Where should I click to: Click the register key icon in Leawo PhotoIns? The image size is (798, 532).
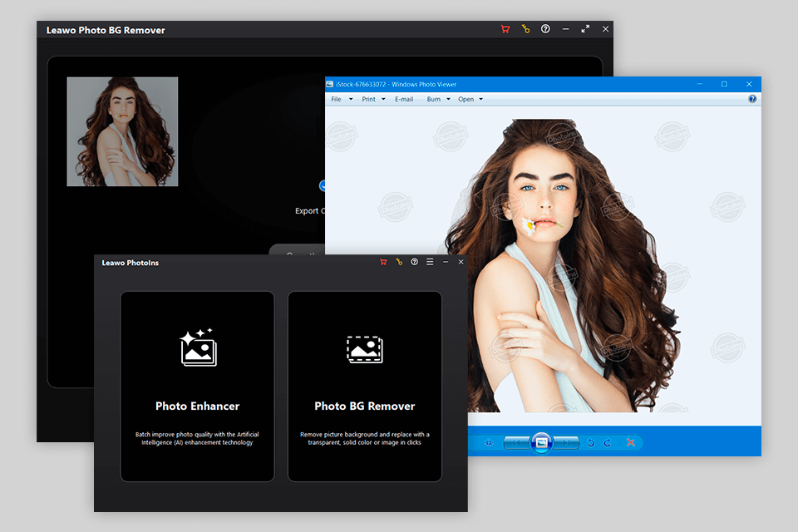(399, 261)
